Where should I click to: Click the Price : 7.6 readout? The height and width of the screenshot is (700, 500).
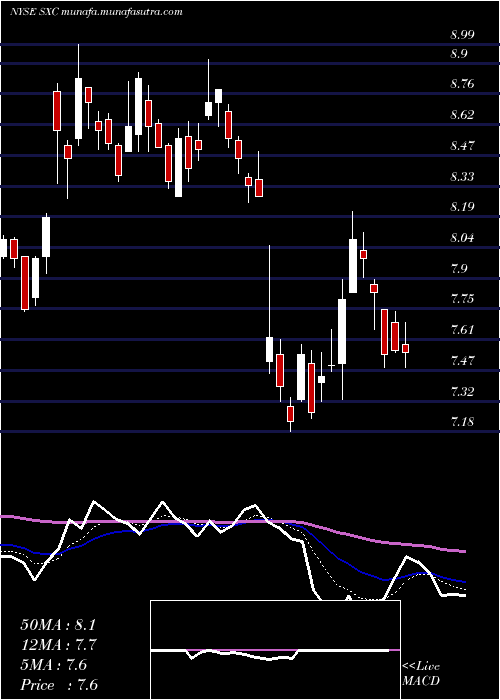coord(59,685)
